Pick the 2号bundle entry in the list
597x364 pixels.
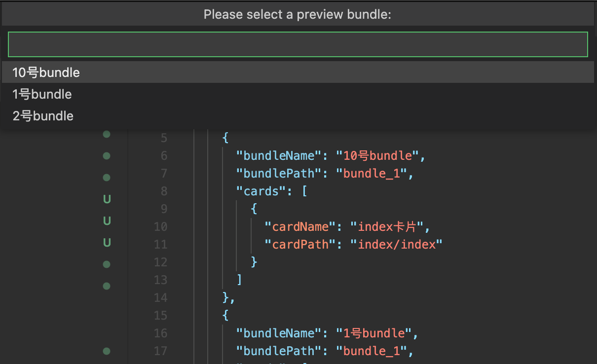[x=298, y=116]
